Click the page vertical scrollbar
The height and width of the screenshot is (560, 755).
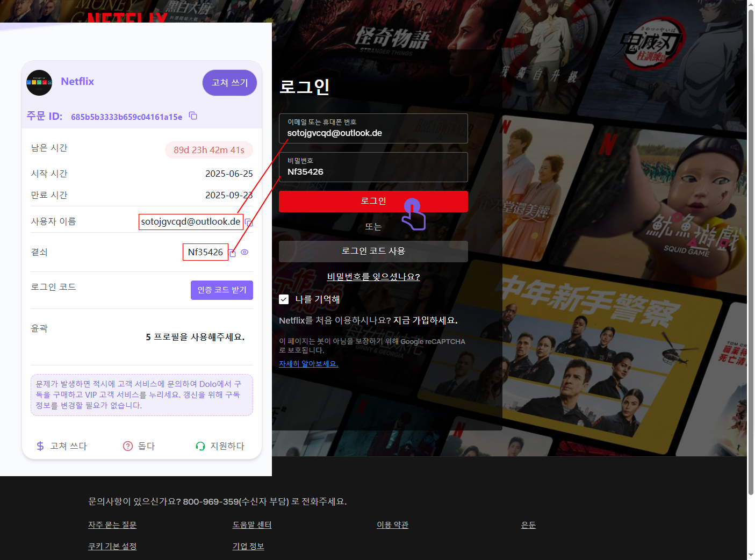(751, 253)
